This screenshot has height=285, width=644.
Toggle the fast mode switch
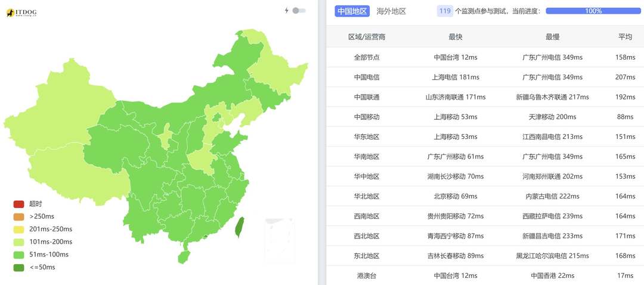tap(299, 10)
